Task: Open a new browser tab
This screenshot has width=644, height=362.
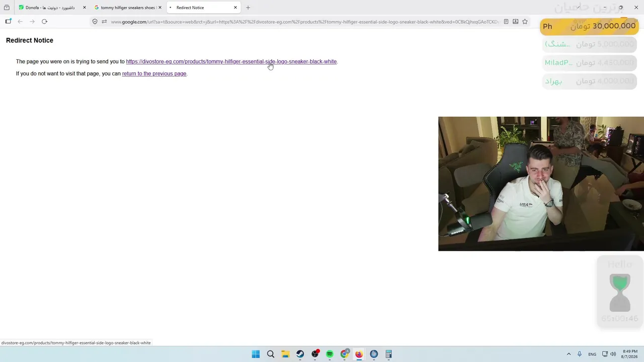Action: 248,8
